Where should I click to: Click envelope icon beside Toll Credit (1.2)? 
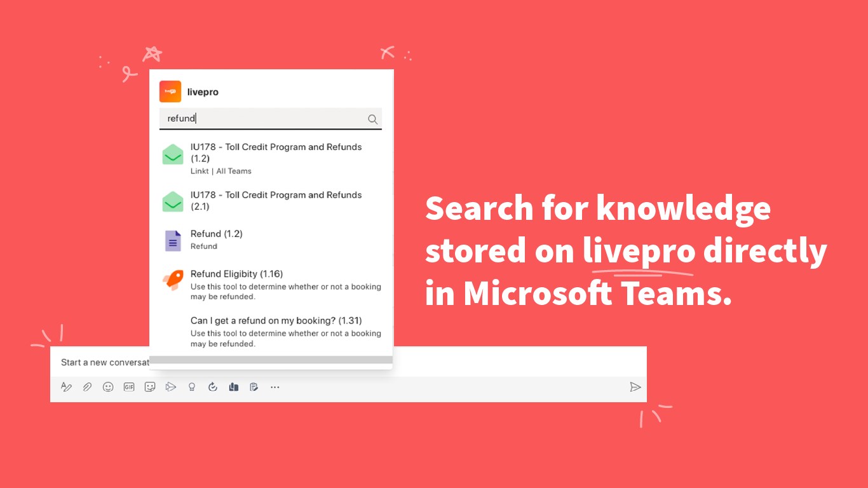173,154
